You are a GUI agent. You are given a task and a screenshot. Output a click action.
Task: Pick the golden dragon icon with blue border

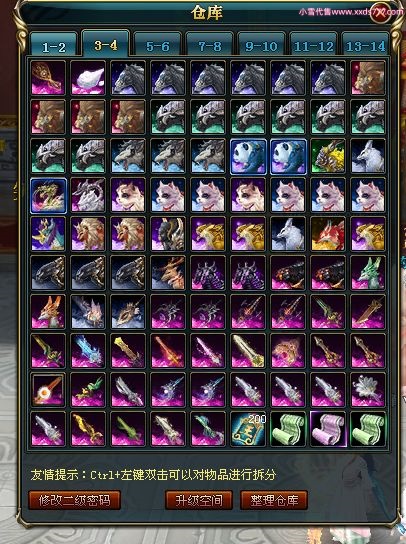pos(48,195)
